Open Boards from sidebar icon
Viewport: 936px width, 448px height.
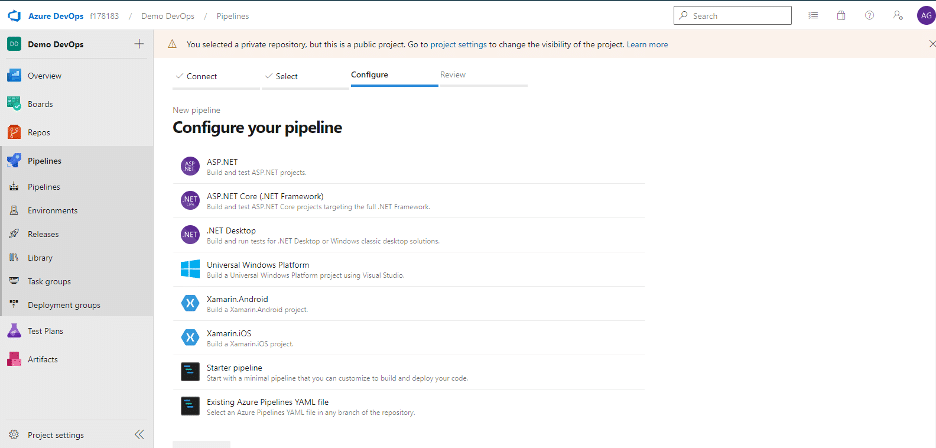coord(14,104)
